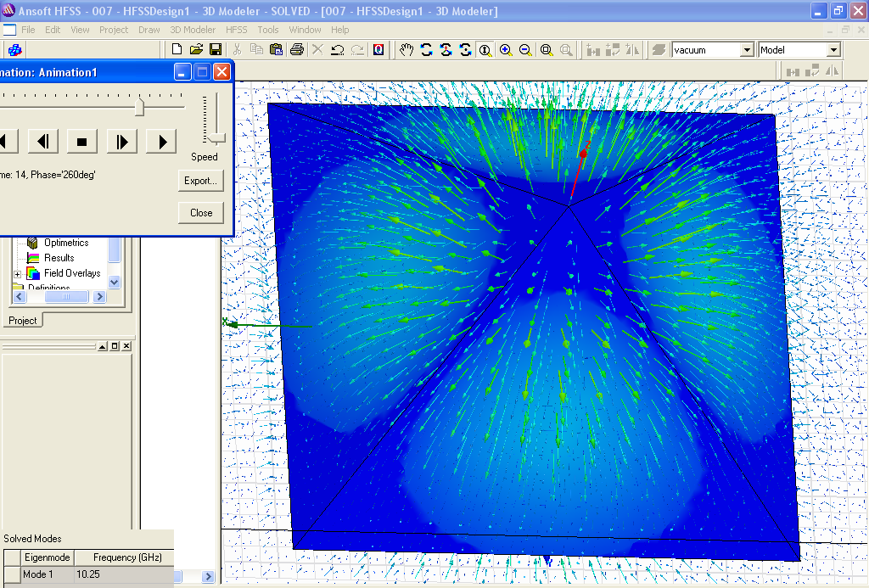Screen dimensions: 869x588
Task: Play the animation forward
Action: (161, 142)
